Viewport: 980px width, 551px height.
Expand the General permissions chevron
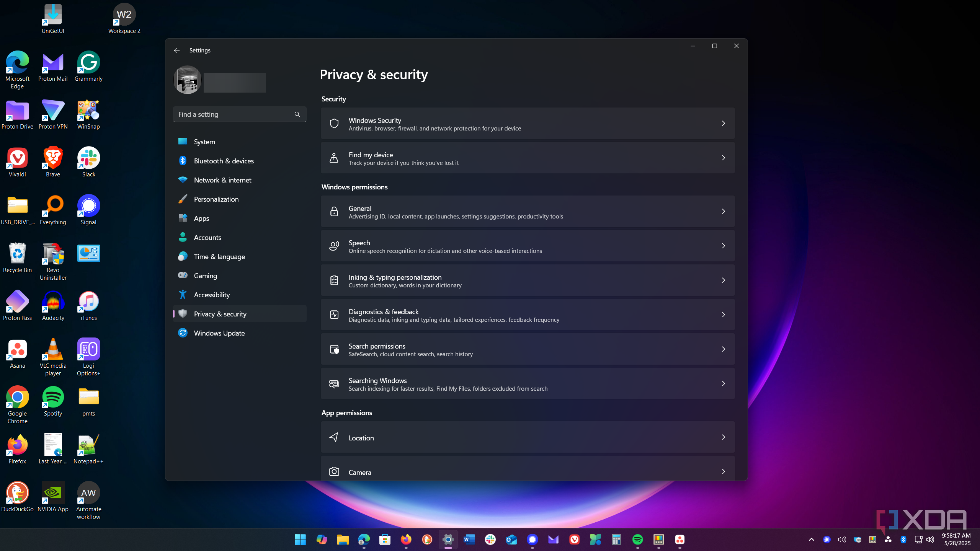click(723, 211)
